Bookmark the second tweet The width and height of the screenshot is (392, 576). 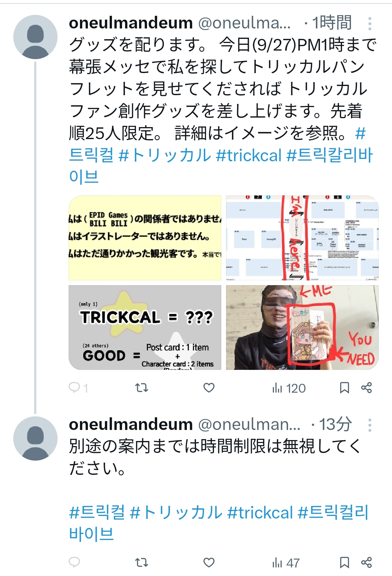click(x=344, y=562)
